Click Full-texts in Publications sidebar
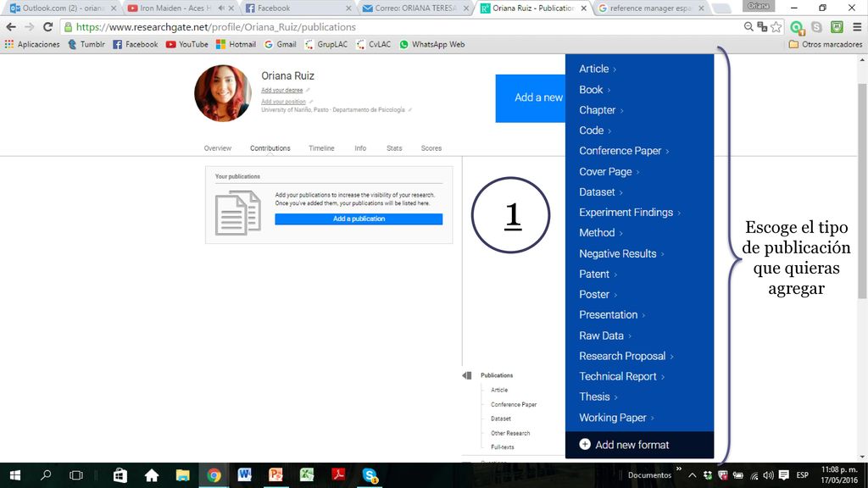 pos(502,447)
